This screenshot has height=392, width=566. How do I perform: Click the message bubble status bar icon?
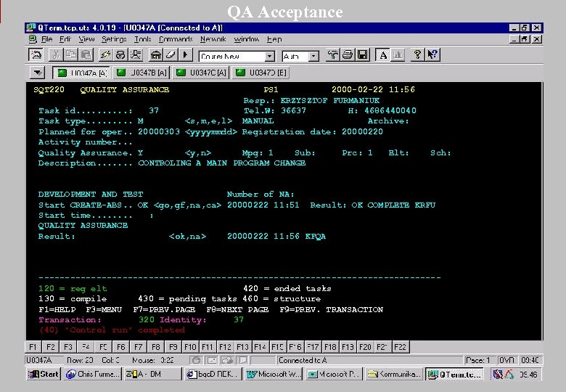coord(243,360)
